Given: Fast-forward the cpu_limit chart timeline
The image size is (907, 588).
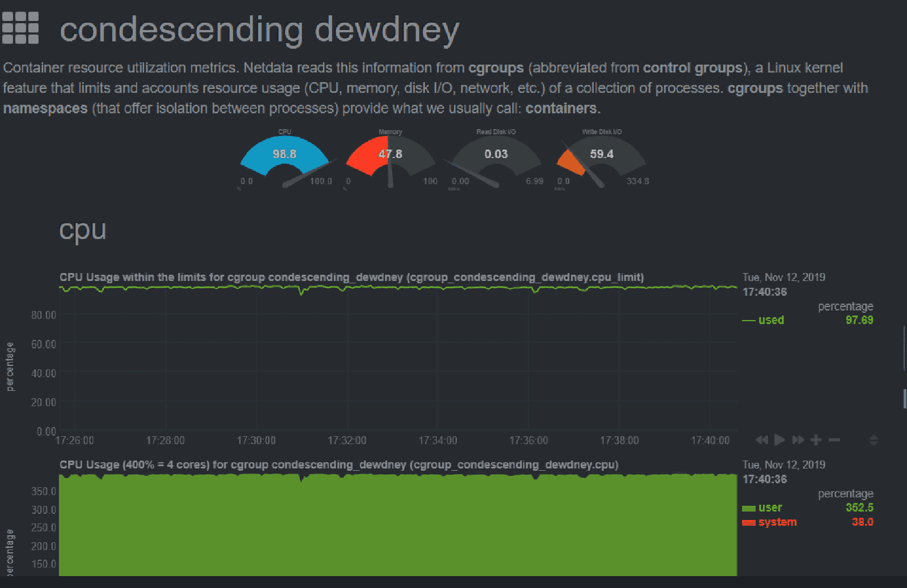Looking at the screenshot, I should [x=798, y=440].
